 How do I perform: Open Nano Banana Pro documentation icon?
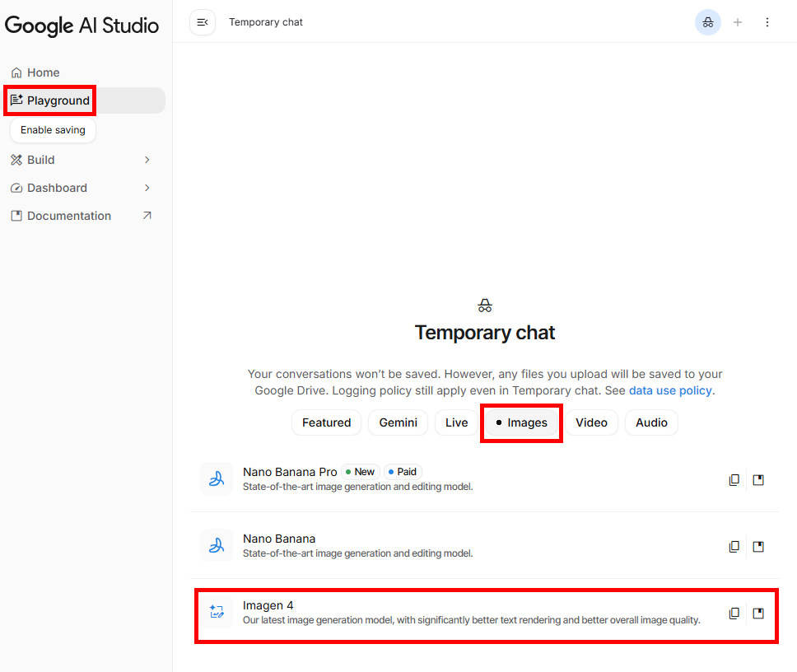758,480
